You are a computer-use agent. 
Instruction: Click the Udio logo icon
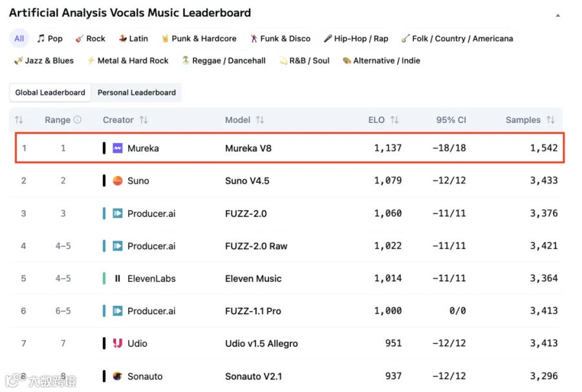[x=118, y=343]
